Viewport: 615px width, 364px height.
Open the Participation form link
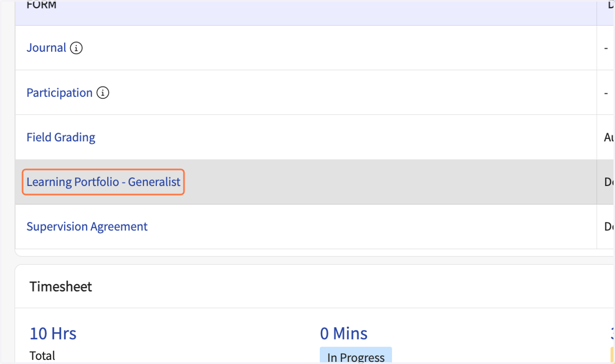pyautogui.click(x=59, y=93)
